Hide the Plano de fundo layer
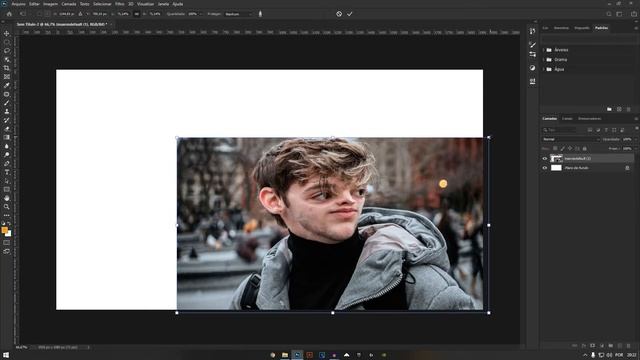The height and width of the screenshot is (360, 640). [x=544, y=168]
